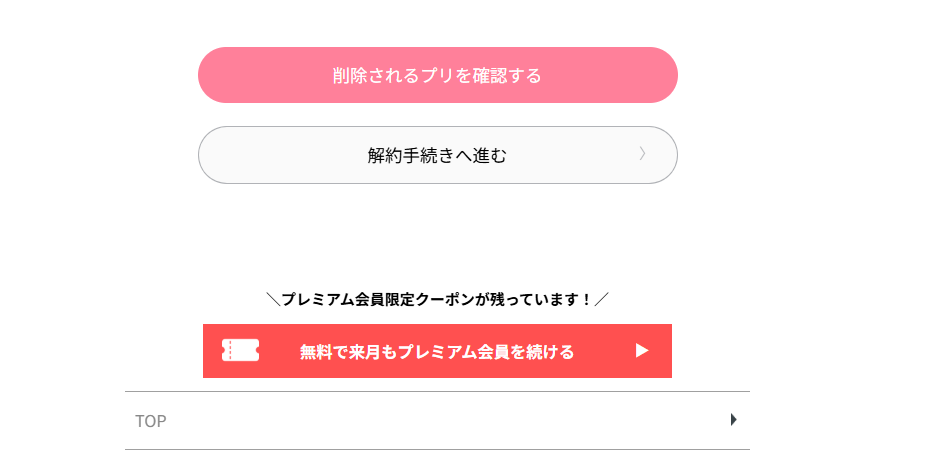Click the 無料で来月もプレミアム会員を続ける banner text
The image size is (945, 457).
(437, 352)
